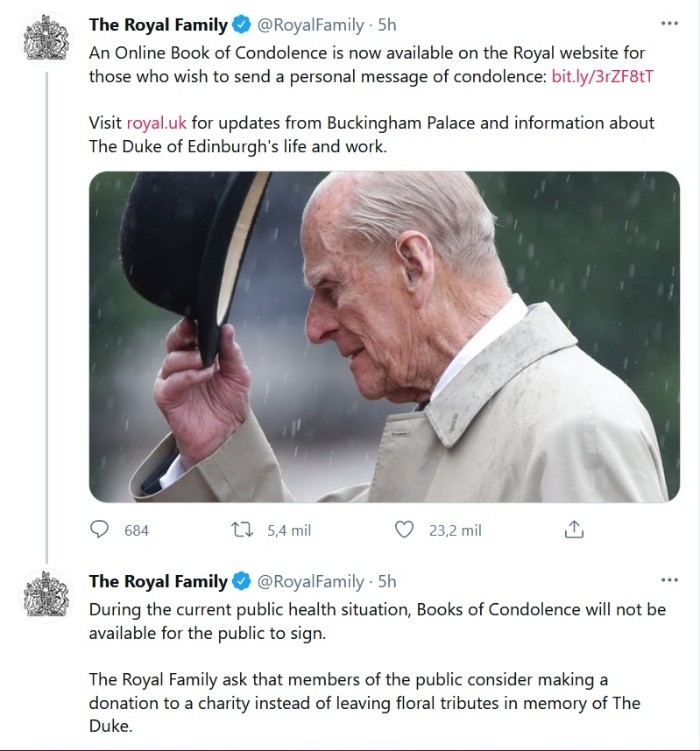Open more options on the second tweet
Screen dimensions: 700x751
pyautogui.click(x=669, y=580)
